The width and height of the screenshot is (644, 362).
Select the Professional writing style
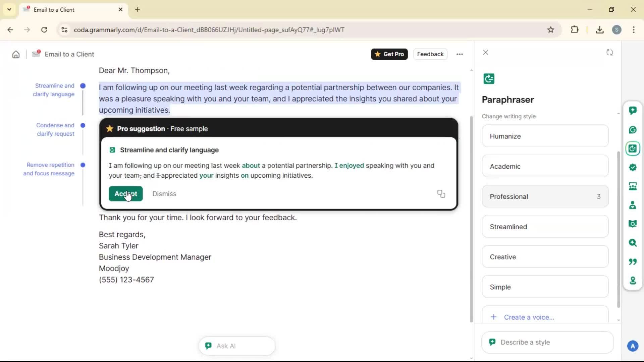tap(545, 196)
